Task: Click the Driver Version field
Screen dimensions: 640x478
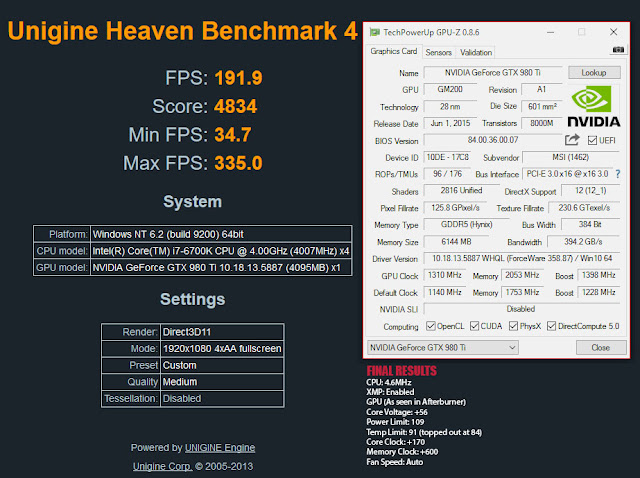Action: point(522,258)
